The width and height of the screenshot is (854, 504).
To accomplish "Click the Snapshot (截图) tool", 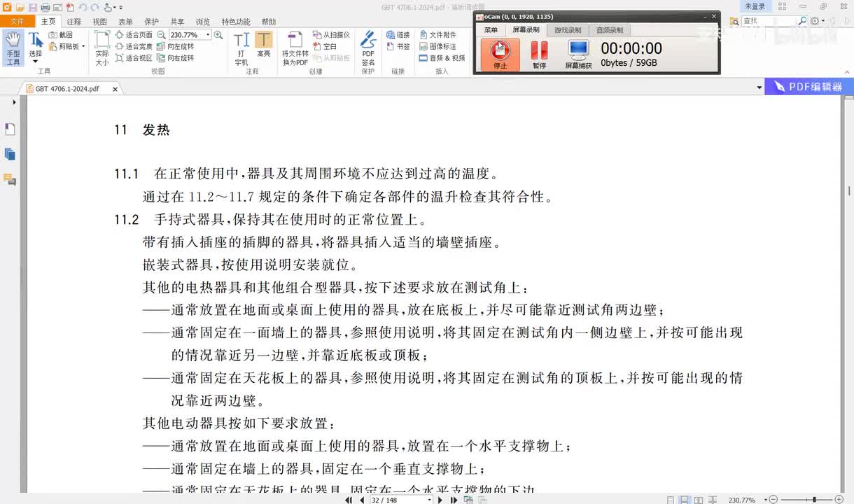I will coord(61,34).
